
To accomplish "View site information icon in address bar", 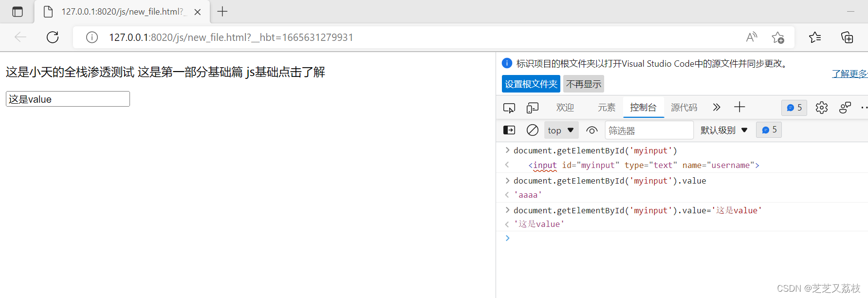I will 92,37.
